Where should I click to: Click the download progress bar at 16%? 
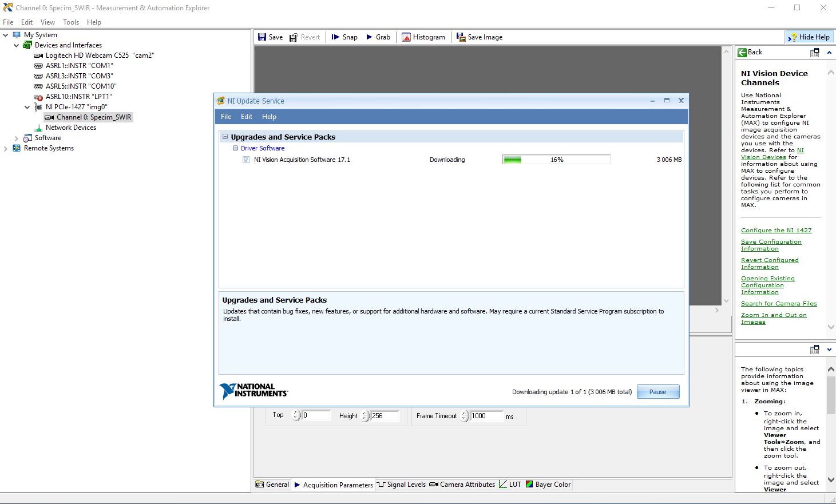(x=556, y=160)
